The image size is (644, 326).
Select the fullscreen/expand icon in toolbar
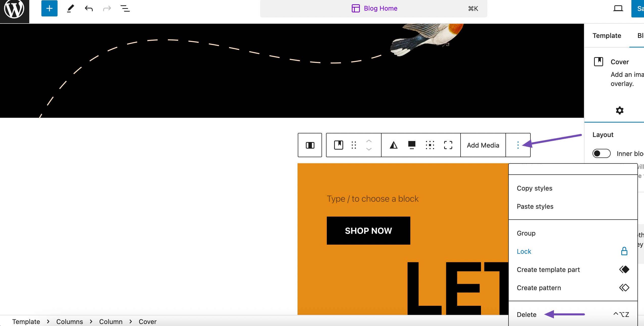(x=448, y=145)
